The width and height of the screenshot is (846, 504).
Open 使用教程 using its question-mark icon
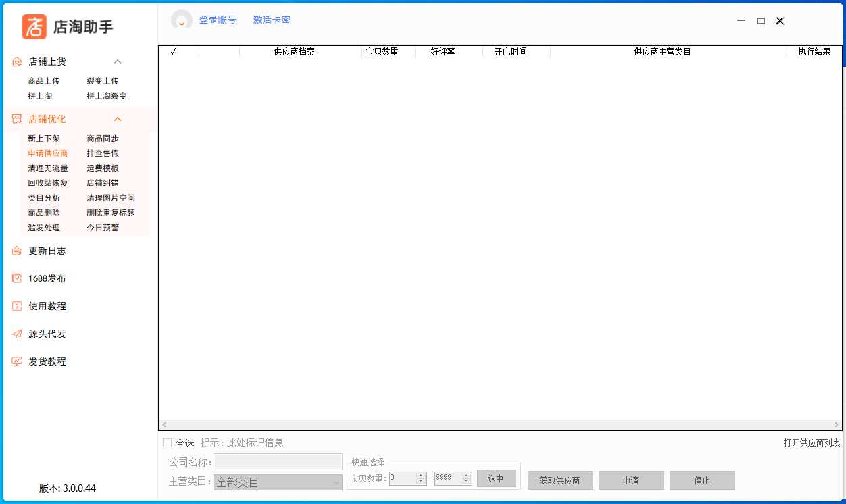coord(16,306)
